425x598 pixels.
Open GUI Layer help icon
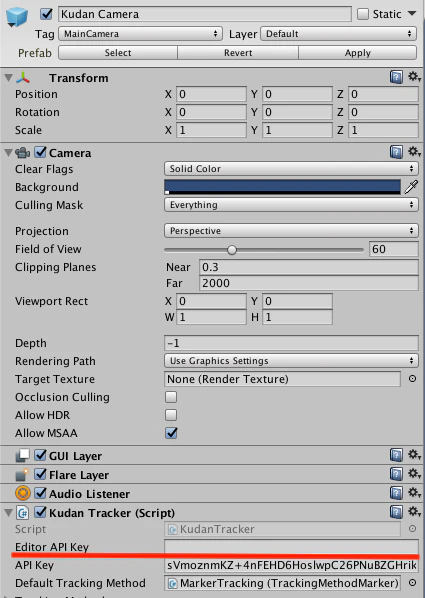tap(396, 455)
